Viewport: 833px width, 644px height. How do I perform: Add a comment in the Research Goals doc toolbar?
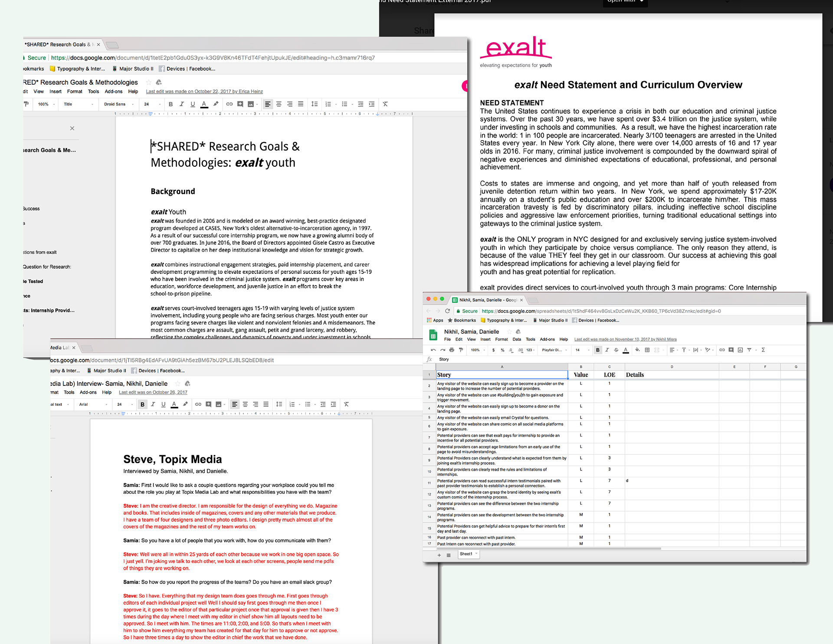240,104
